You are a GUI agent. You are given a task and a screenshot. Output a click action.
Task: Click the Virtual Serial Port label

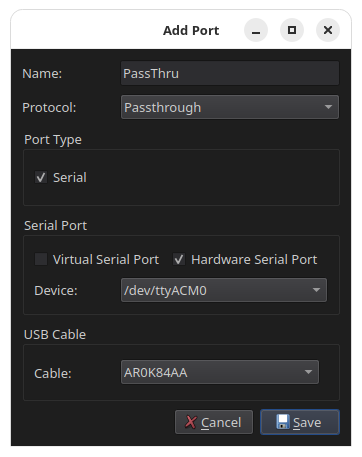pyautogui.click(x=106, y=259)
